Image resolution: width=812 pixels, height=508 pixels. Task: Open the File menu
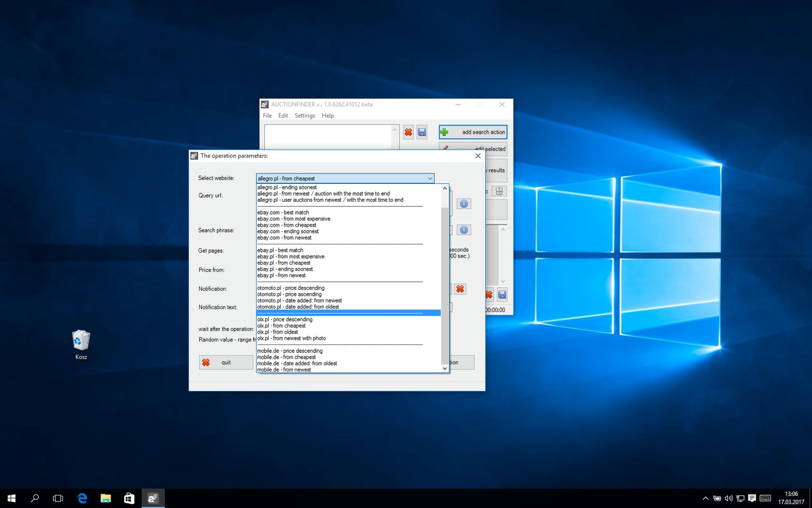pos(267,116)
